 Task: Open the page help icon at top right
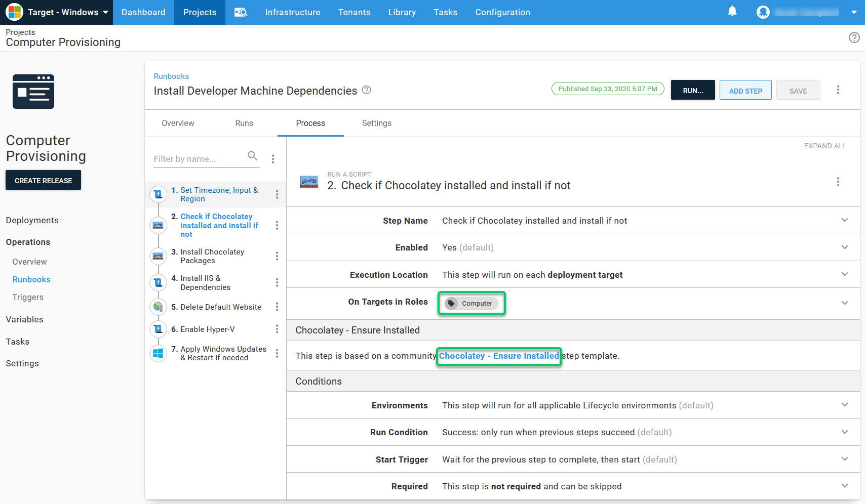pyautogui.click(x=854, y=37)
